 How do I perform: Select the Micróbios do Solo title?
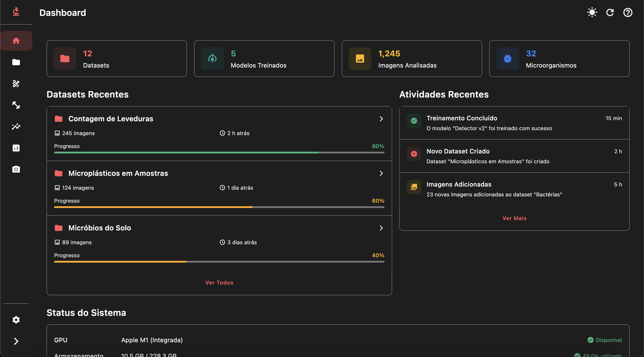click(x=100, y=228)
